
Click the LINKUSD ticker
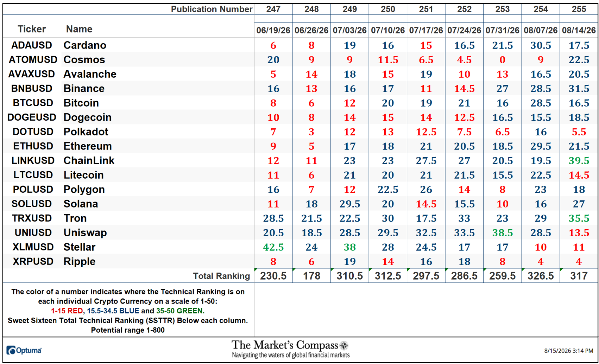point(33,161)
